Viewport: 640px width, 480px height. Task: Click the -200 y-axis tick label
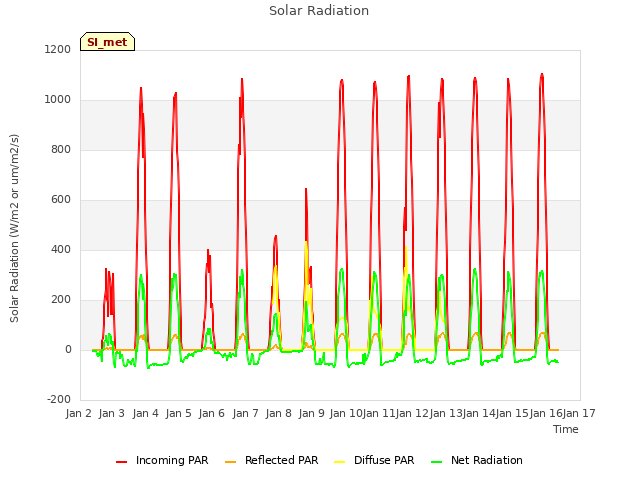[x=59, y=399]
